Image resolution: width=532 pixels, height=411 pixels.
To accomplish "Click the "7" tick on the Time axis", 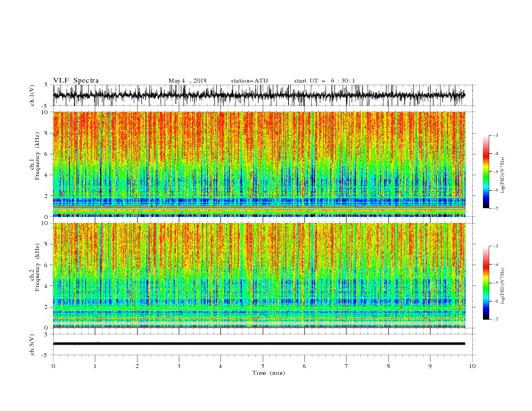I will click(347, 366).
